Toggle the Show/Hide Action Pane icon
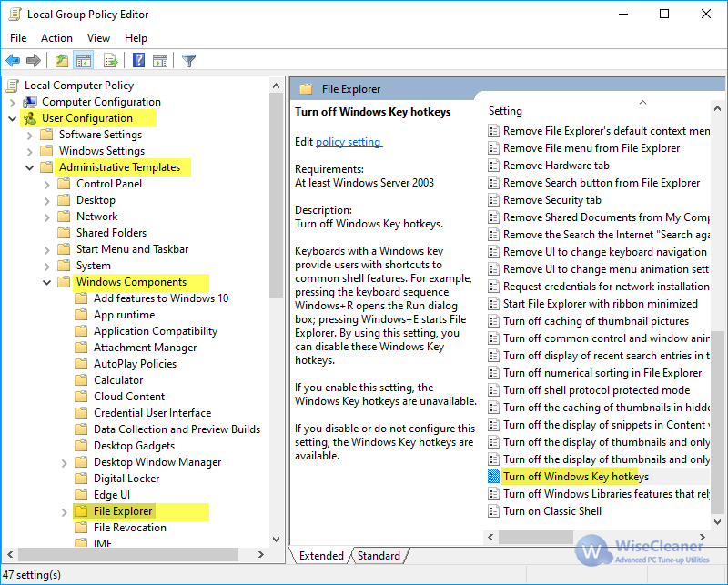The width and height of the screenshot is (728, 585). [160, 60]
